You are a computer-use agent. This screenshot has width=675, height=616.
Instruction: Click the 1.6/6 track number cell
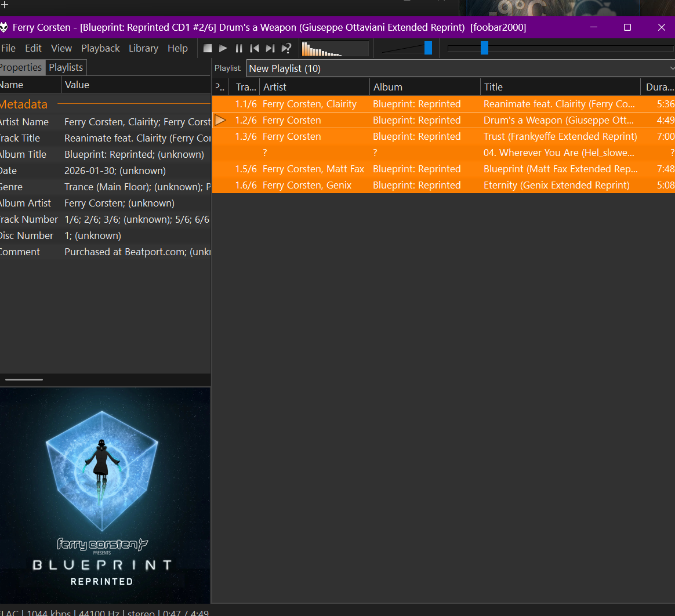coord(246,185)
